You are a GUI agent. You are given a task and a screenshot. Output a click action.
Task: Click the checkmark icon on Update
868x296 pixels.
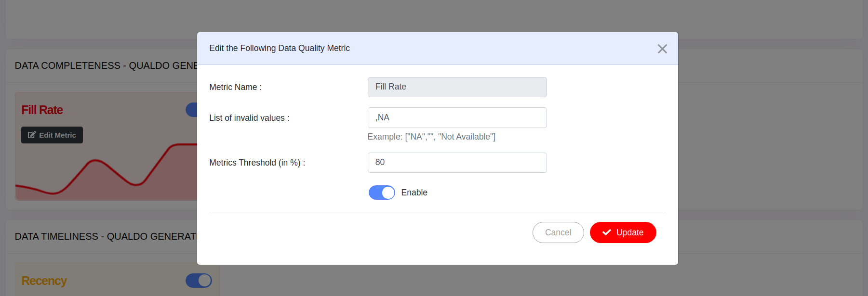tap(606, 232)
